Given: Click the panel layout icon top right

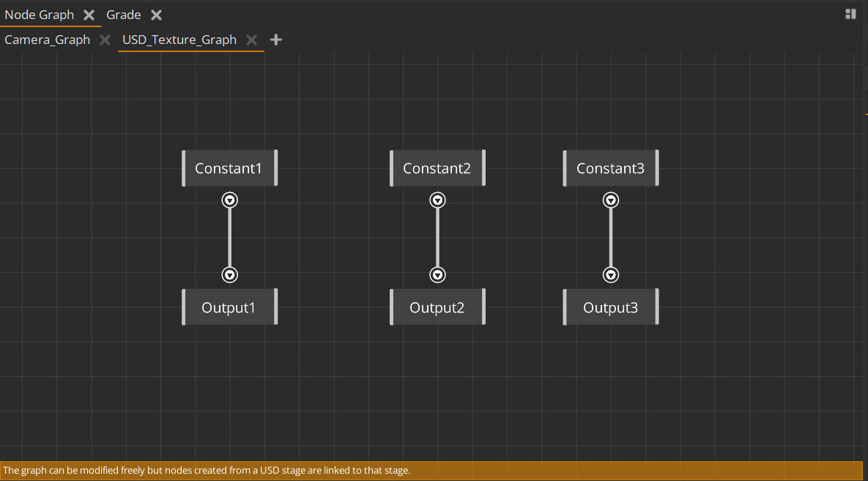Looking at the screenshot, I should (850, 13).
